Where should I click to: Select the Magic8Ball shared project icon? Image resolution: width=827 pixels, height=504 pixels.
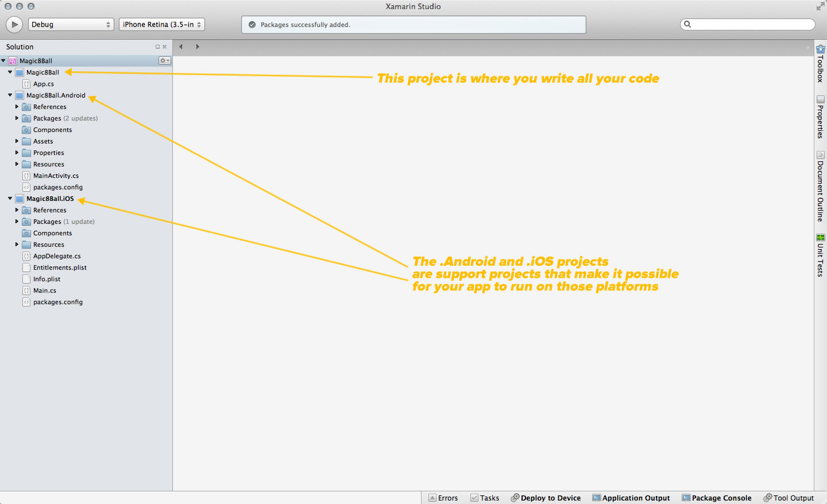[x=20, y=72]
